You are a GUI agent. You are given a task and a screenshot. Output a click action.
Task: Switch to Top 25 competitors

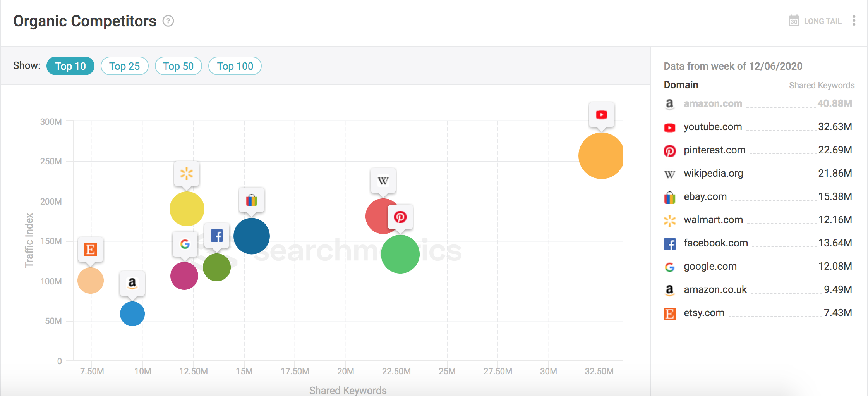pyautogui.click(x=124, y=66)
